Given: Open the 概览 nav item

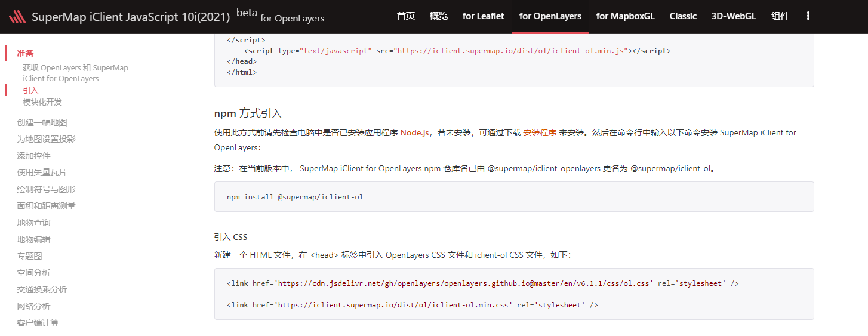Looking at the screenshot, I should pos(439,16).
